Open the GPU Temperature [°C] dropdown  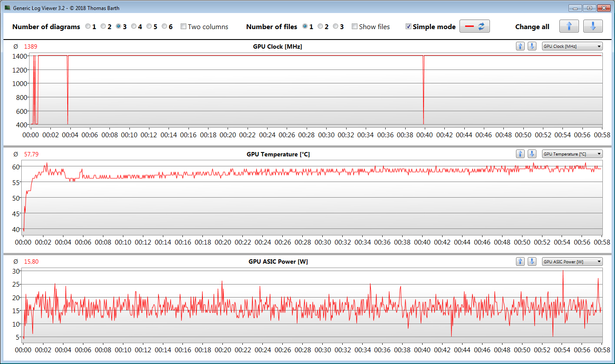572,154
